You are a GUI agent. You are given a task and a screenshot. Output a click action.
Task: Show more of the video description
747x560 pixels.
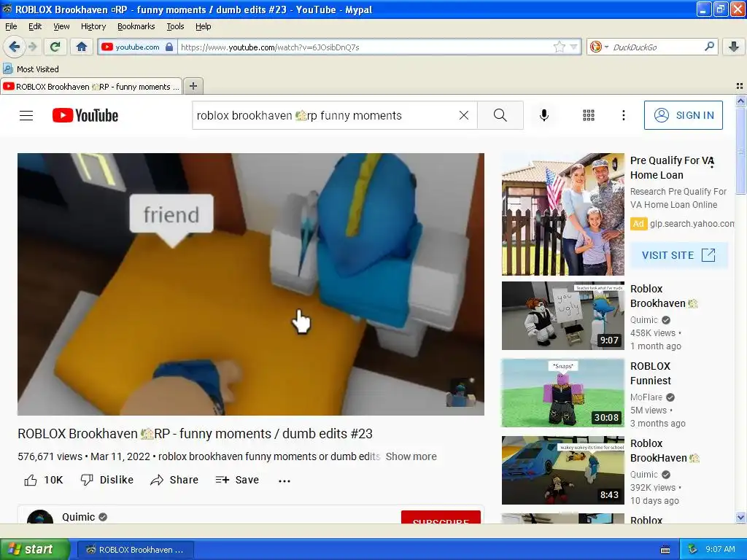click(411, 456)
